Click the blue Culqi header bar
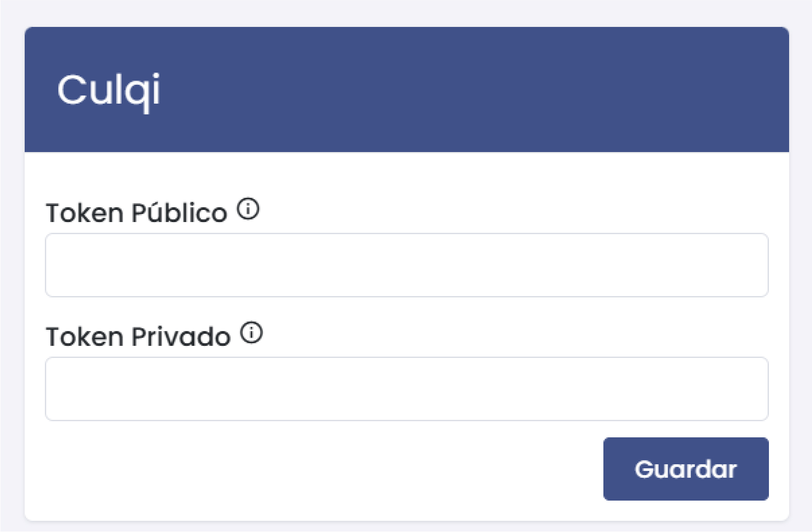The width and height of the screenshot is (812, 532). pos(449,90)
